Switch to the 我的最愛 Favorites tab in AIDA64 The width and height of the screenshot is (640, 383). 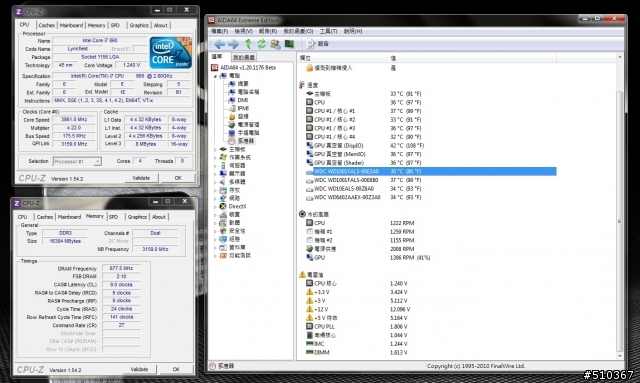click(x=244, y=58)
